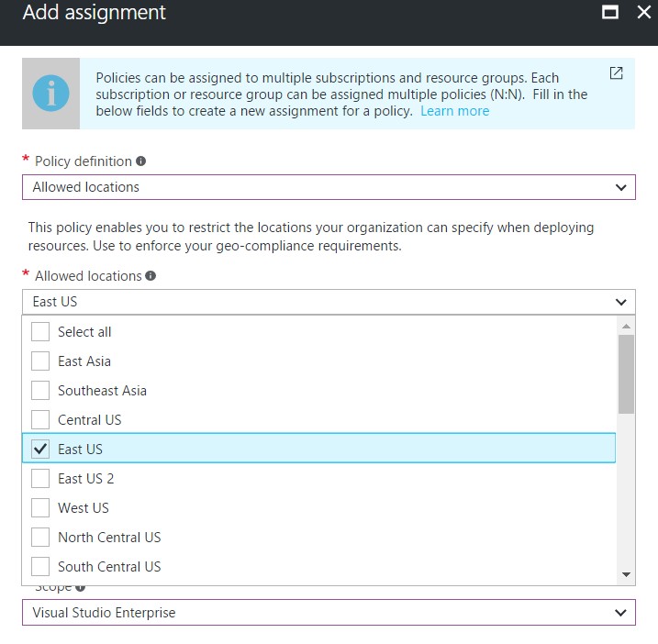658x644 pixels.
Task: Open the external link icon in info banner
Action: [x=616, y=73]
